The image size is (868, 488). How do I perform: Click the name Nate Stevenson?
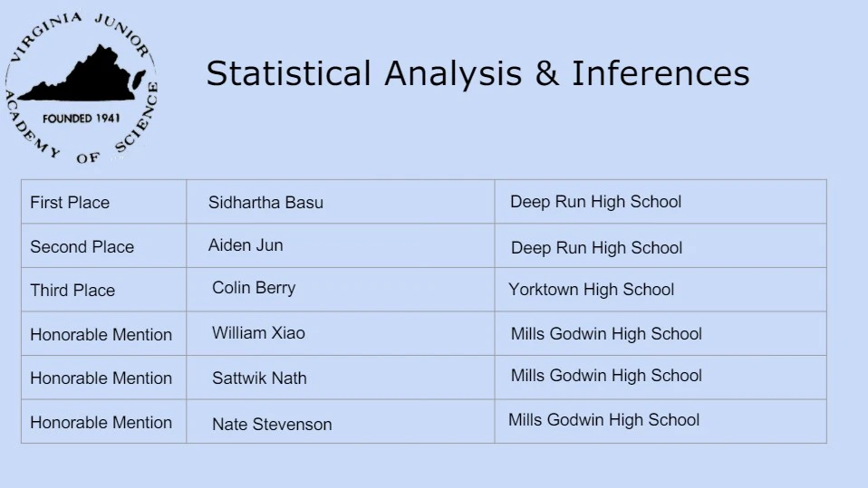272,425
